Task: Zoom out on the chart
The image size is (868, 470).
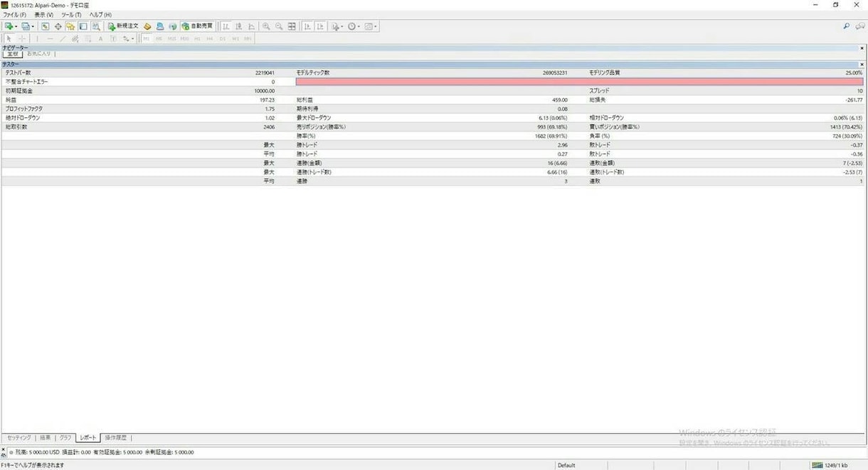Action: (x=279, y=26)
